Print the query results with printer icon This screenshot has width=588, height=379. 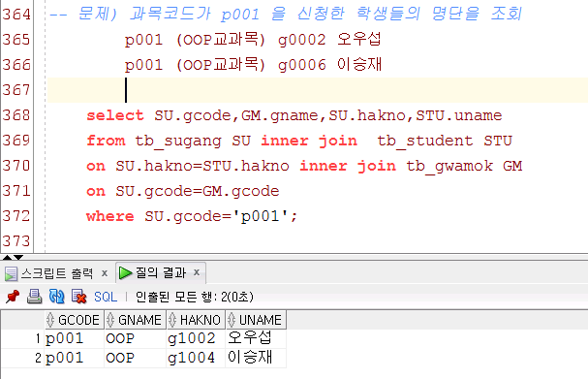tap(34, 297)
